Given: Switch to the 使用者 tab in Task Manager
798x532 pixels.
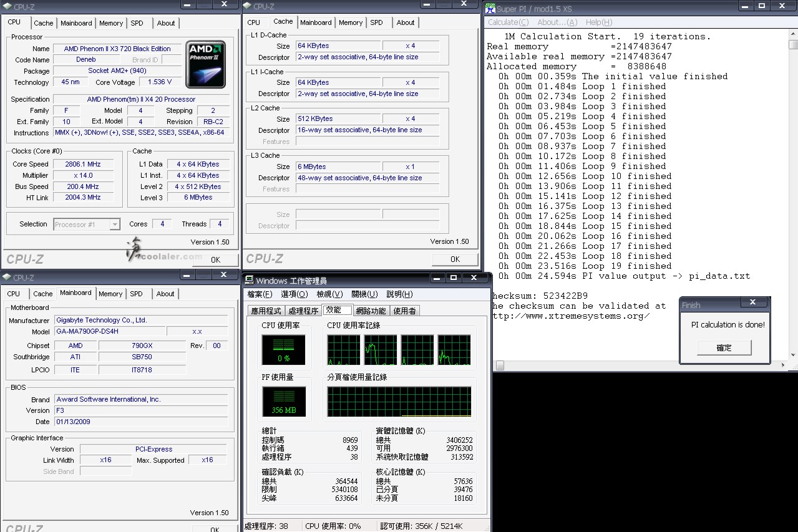Looking at the screenshot, I should pos(404,311).
